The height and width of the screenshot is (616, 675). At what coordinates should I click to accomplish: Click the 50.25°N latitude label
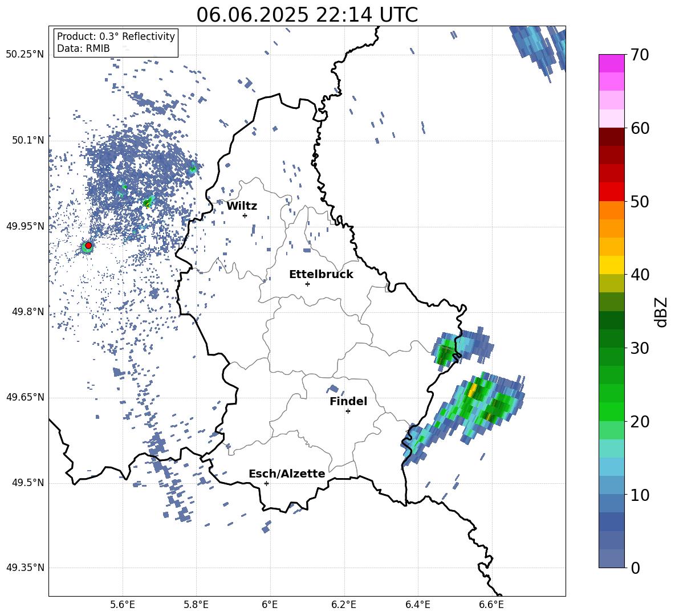pos(25,55)
